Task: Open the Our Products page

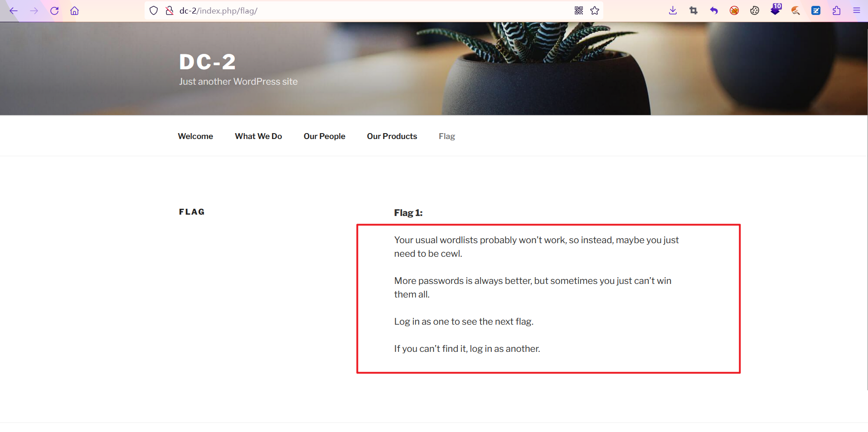Action: click(392, 136)
